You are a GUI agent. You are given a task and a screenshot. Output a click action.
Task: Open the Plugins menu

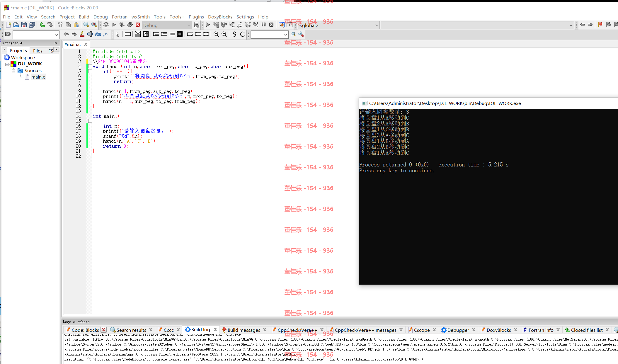click(196, 17)
